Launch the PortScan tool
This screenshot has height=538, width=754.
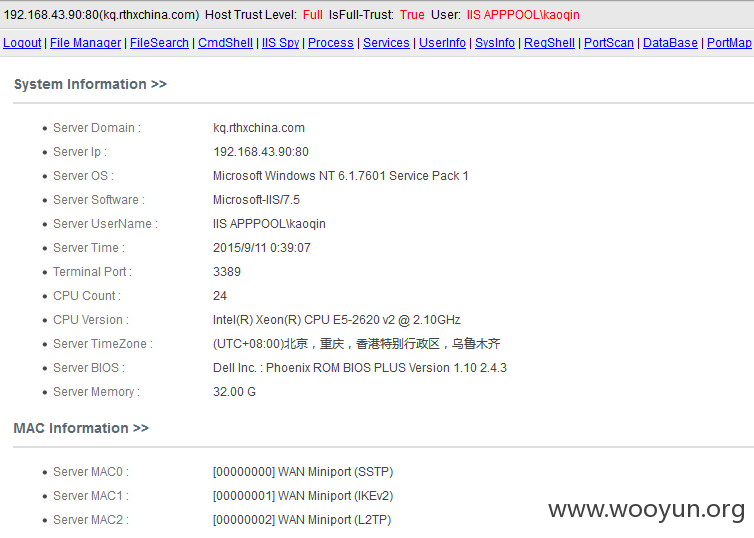pos(609,43)
